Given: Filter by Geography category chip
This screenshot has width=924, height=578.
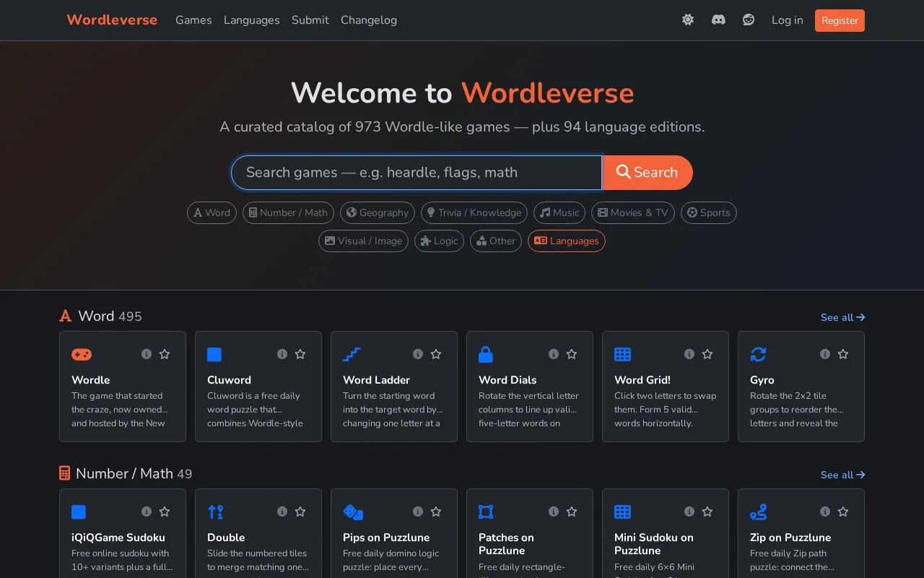Looking at the screenshot, I should (x=378, y=212).
